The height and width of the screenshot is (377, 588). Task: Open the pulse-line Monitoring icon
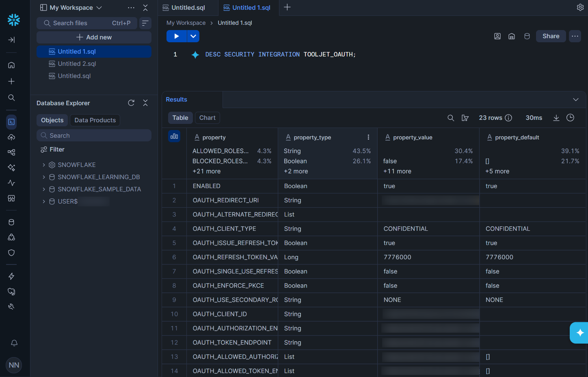(x=11, y=183)
